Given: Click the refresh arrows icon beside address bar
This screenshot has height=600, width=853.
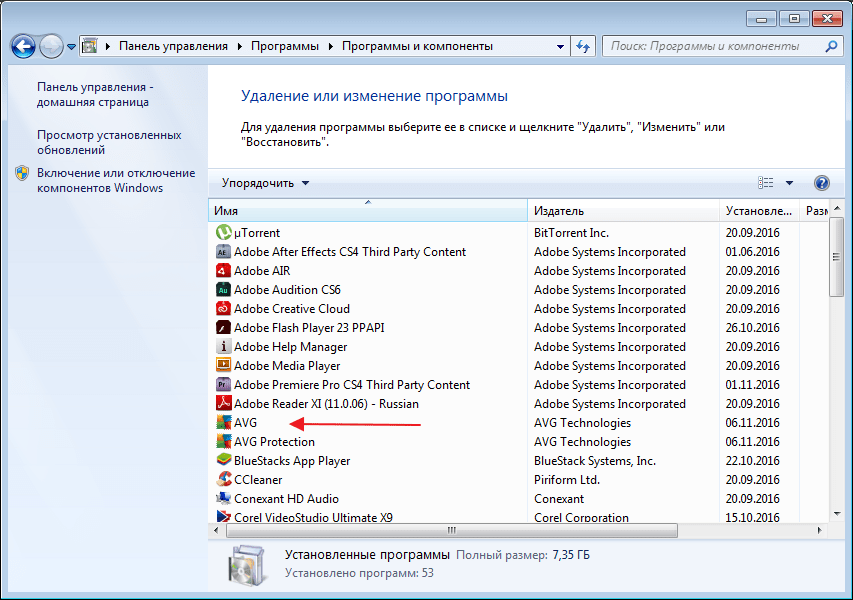Looking at the screenshot, I should pos(583,46).
